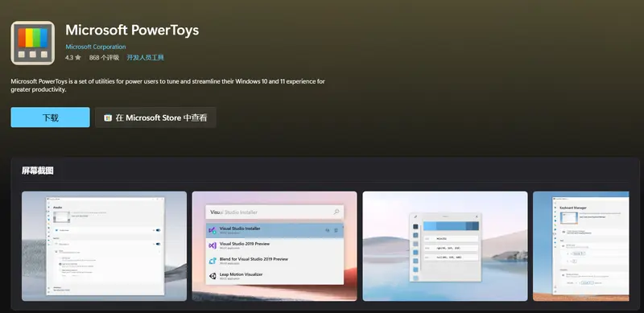Open the Color Picker screenshot thumbnail

[x=445, y=246]
